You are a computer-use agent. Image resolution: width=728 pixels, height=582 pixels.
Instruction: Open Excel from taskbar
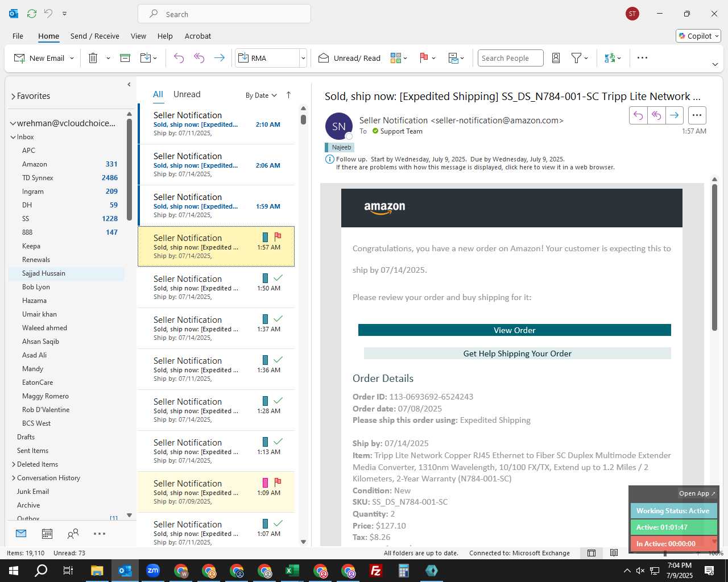(292, 571)
